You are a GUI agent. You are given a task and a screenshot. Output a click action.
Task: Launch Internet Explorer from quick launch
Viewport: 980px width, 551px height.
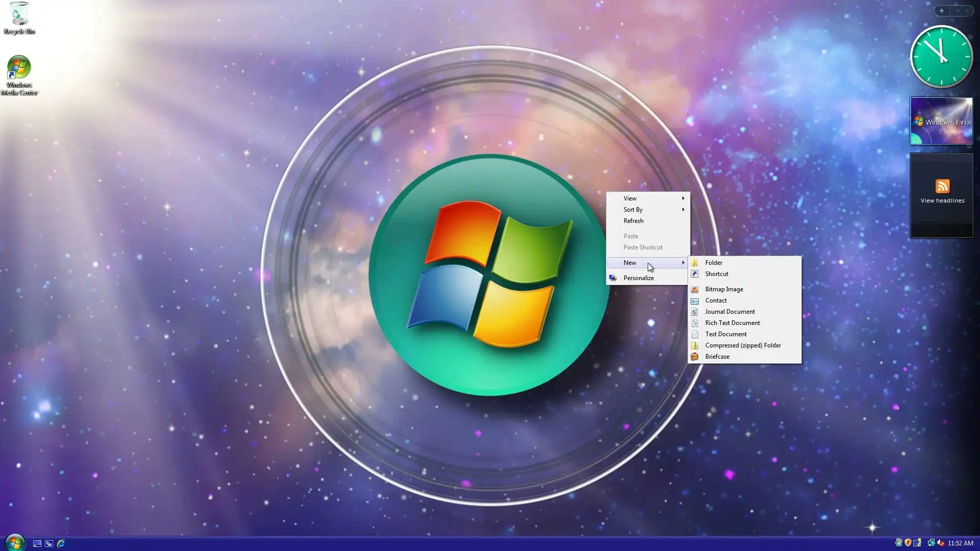coord(61,543)
